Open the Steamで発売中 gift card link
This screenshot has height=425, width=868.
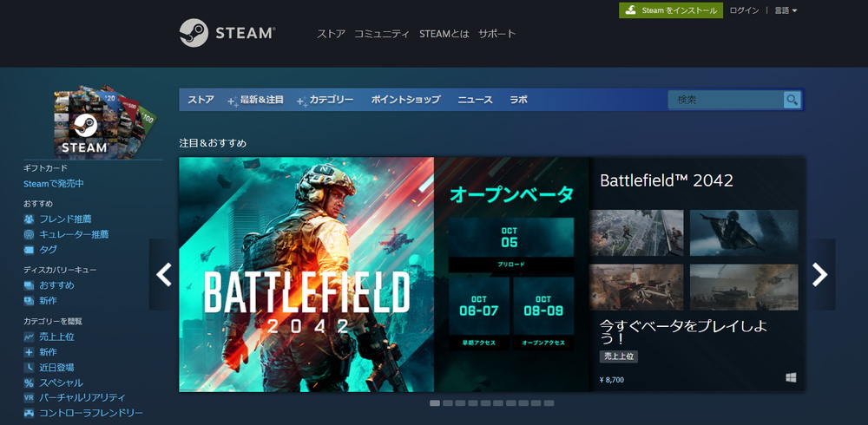[x=54, y=184]
